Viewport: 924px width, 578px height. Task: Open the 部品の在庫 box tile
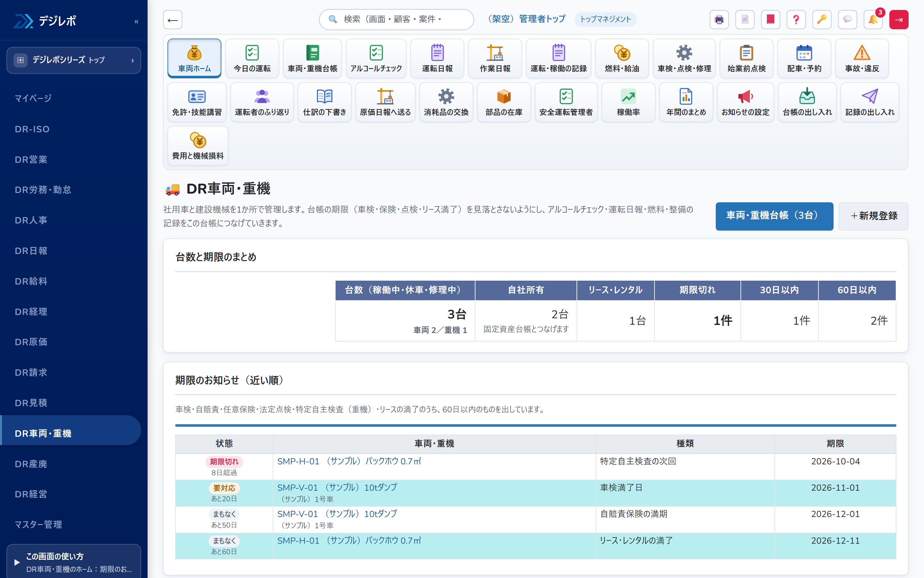point(504,102)
